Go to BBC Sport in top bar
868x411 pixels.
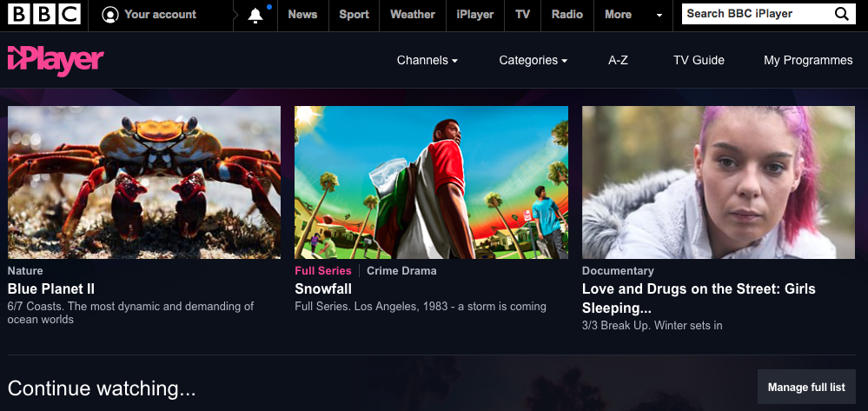point(354,15)
